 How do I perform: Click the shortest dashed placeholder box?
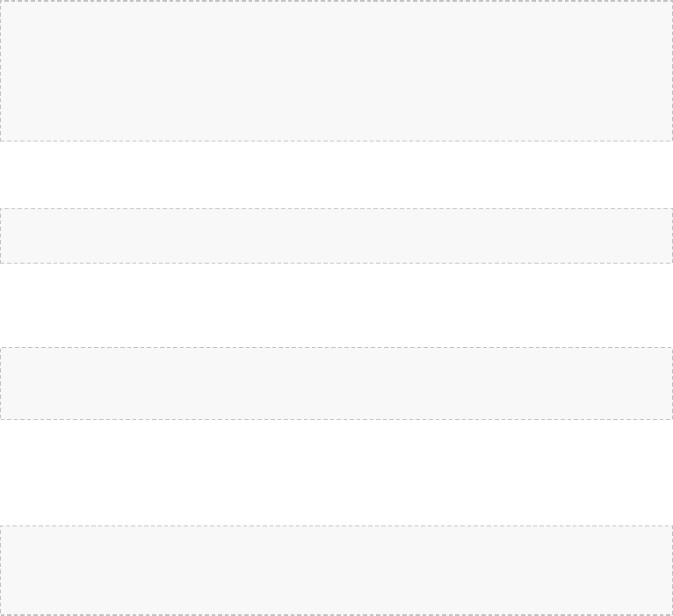click(336, 236)
